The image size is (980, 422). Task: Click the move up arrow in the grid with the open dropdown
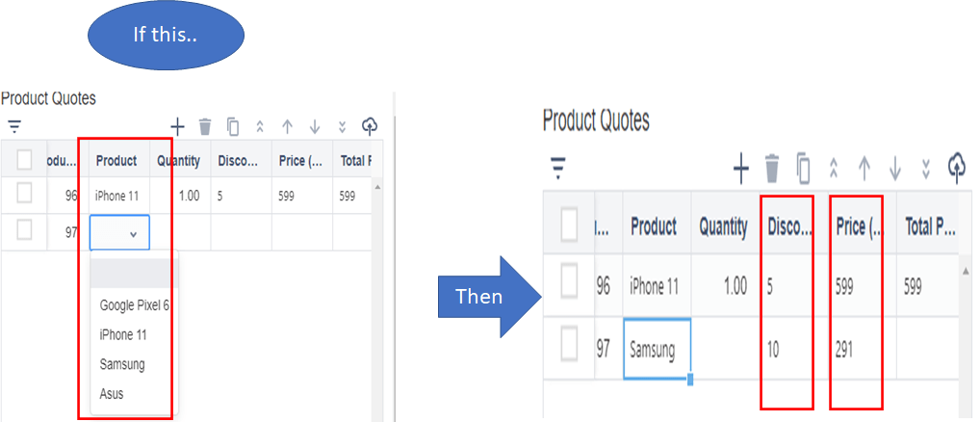point(287,126)
